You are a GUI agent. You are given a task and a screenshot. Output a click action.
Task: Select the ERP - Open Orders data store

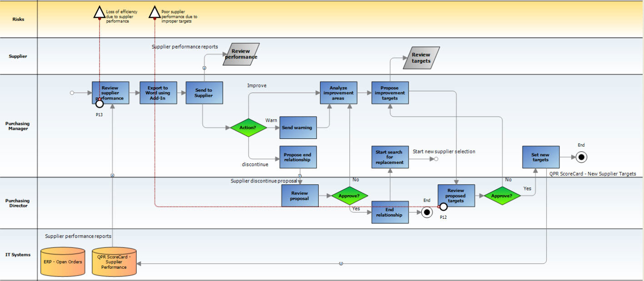click(x=63, y=261)
